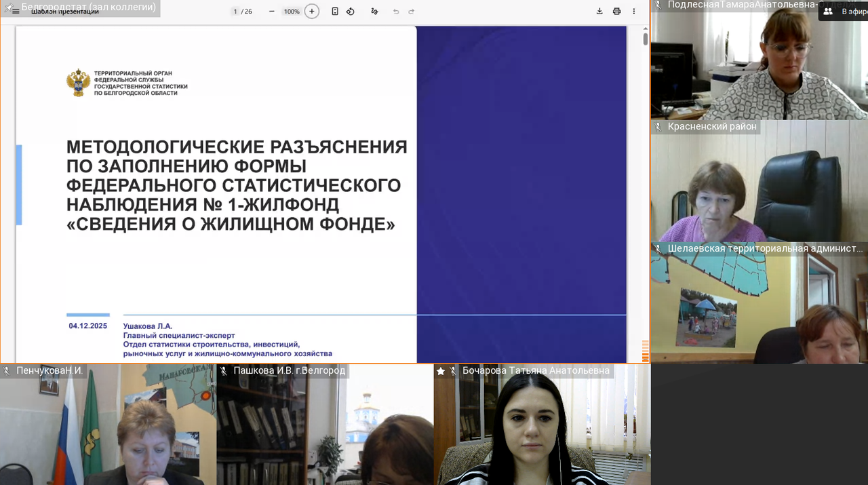Image resolution: width=868 pixels, height=485 pixels.
Task: Click the fit to page icon
Action: (335, 12)
